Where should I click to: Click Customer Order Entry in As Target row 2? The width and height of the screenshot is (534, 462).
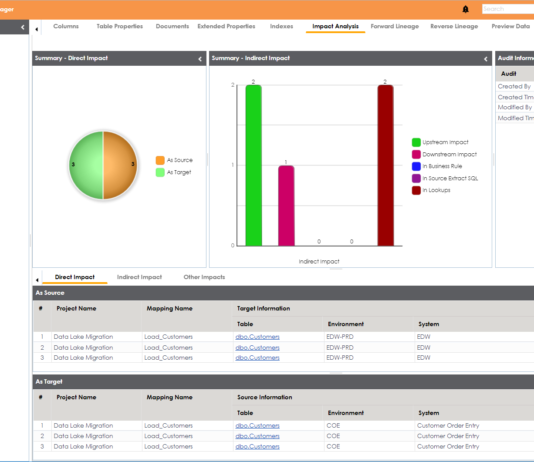[x=448, y=436]
